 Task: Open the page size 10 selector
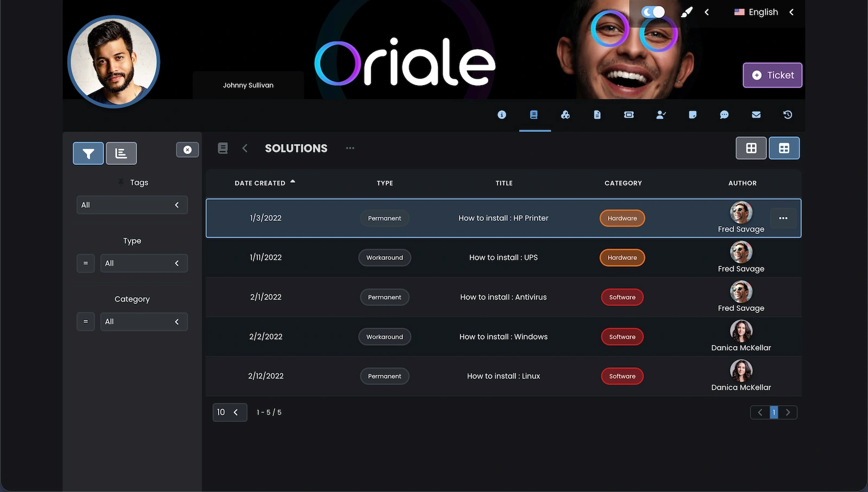(229, 412)
